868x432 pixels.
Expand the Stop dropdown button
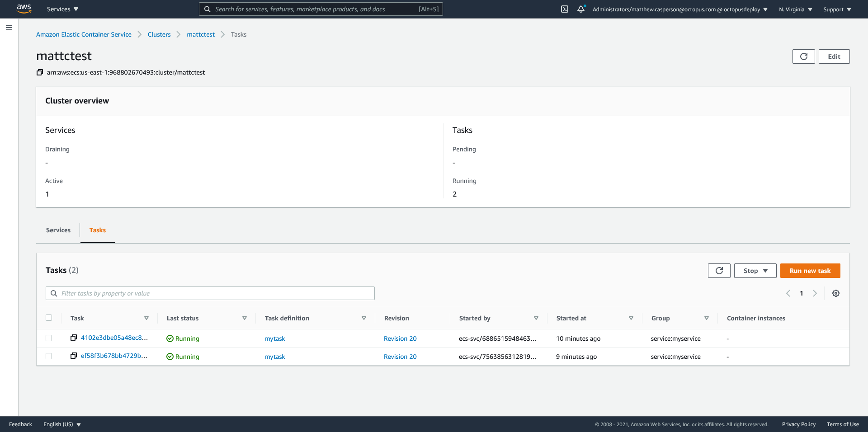tap(755, 271)
